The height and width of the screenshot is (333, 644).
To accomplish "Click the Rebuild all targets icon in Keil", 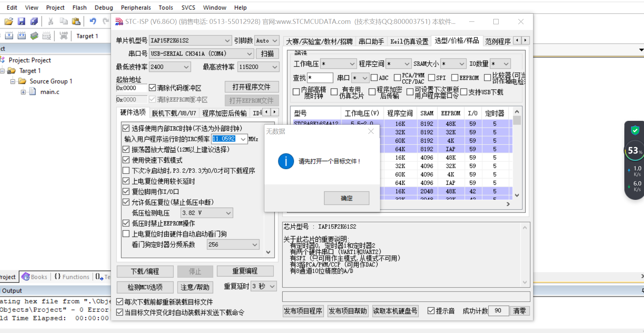I will (x=22, y=36).
